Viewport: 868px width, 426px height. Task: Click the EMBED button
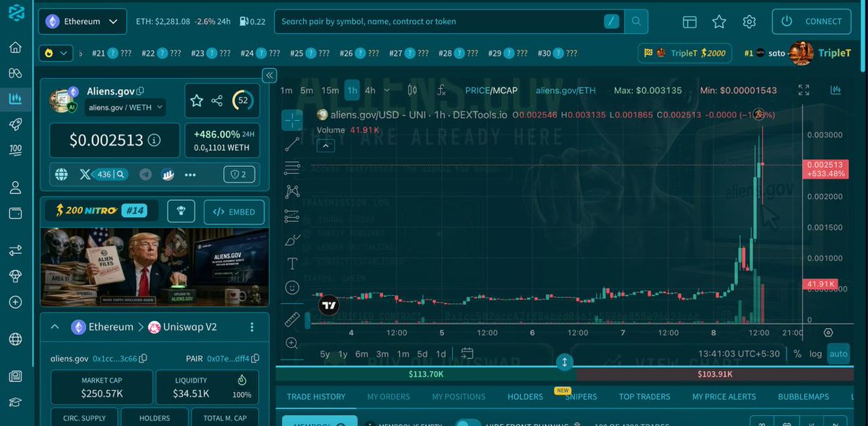coord(234,212)
